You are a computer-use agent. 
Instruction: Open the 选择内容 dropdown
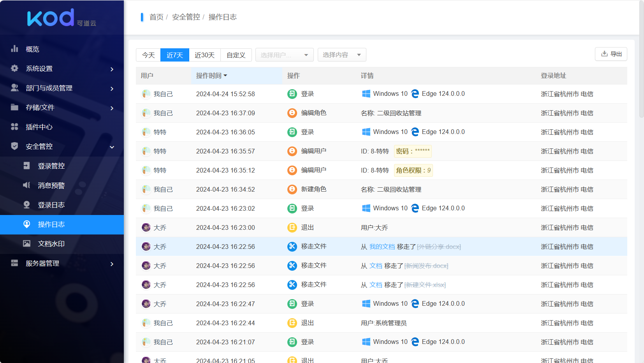pos(342,55)
